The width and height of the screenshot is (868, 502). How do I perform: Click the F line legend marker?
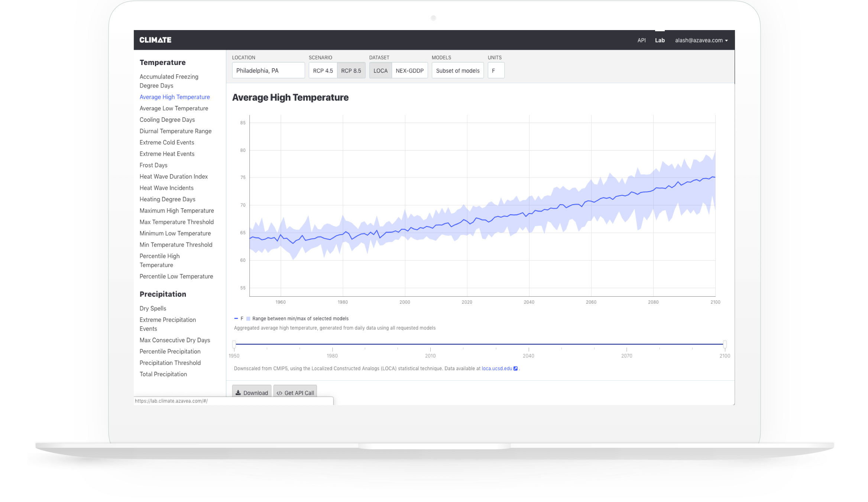coord(236,319)
